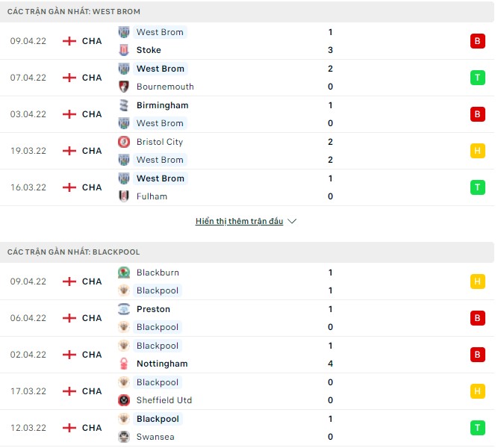498x448 pixels.
Task: Click 'Các trận gần nhất: Blackpool' header
Action: [x=73, y=252]
